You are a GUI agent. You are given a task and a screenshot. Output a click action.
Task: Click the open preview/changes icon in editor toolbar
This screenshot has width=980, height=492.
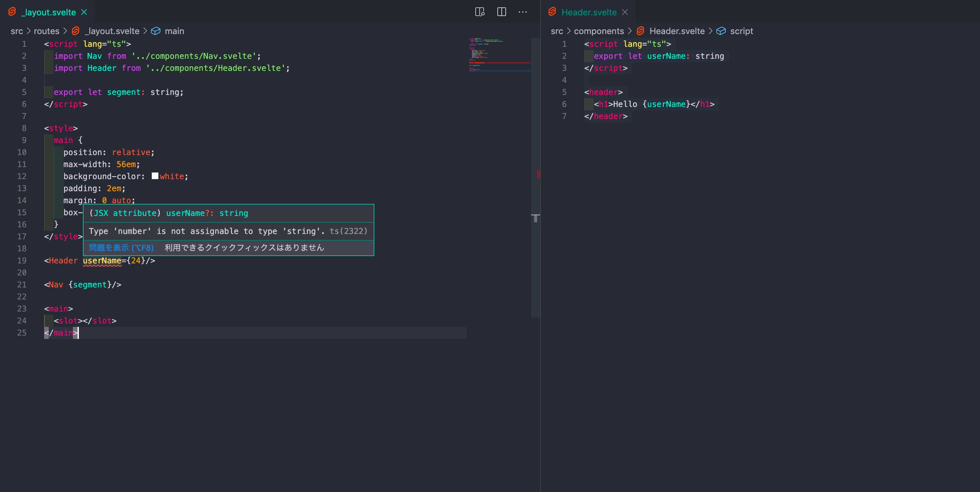[480, 12]
